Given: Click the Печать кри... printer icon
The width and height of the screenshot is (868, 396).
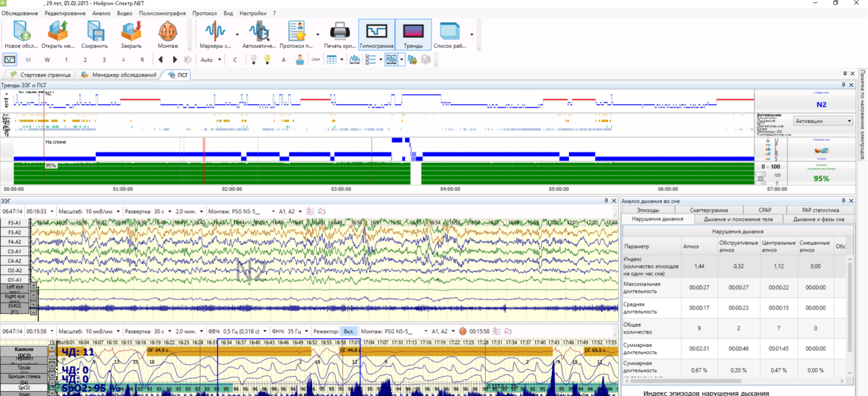Looking at the screenshot, I should 340,31.
